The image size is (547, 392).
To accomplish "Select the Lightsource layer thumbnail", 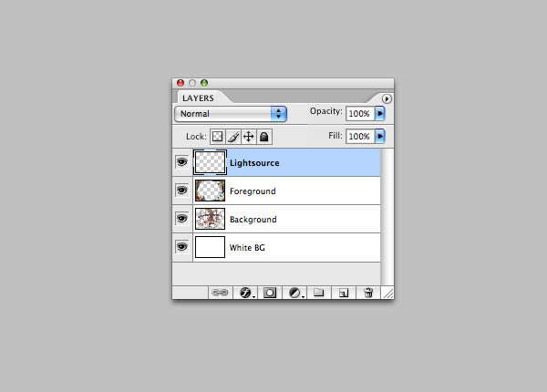I will [x=210, y=162].
